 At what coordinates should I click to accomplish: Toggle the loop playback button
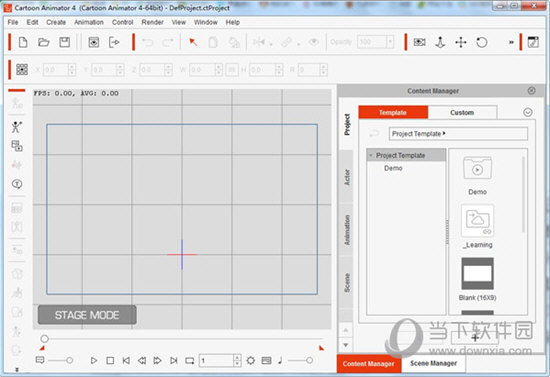[190, 360]
